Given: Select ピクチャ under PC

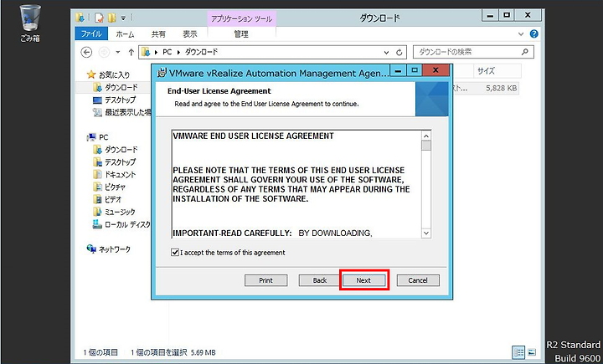Looking at the screenshot, I should point(110,187).
